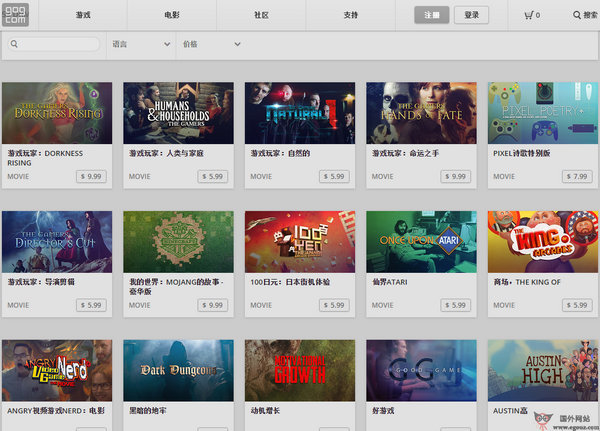Viewport: 600px width, 431px height.
Task: Click title ending in ATARI
Action: pos(390,282)
